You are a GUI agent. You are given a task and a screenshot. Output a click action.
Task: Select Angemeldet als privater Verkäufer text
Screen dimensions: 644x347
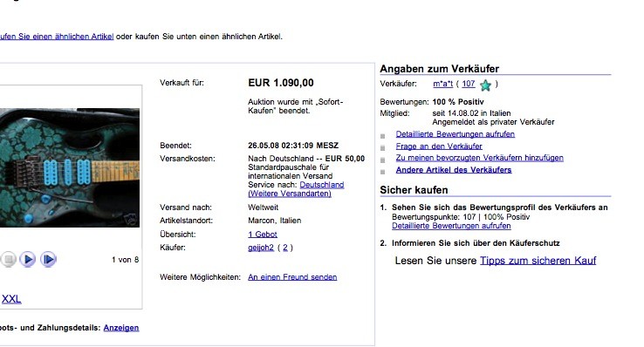(493, 122)
